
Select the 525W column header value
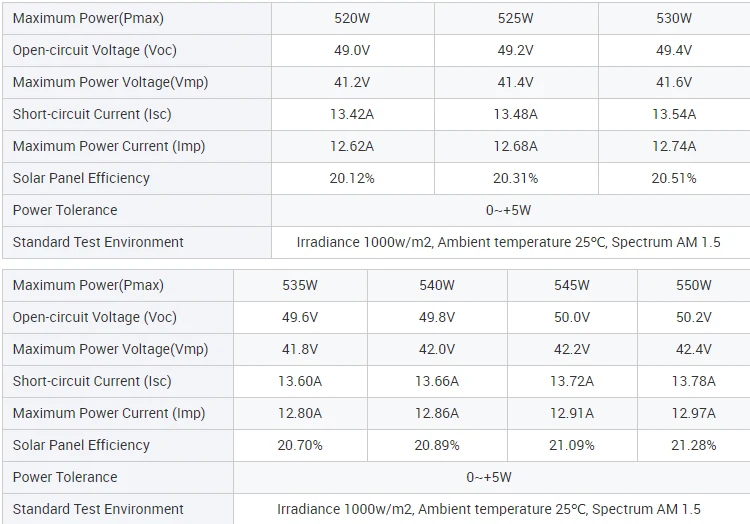point(515,18)
